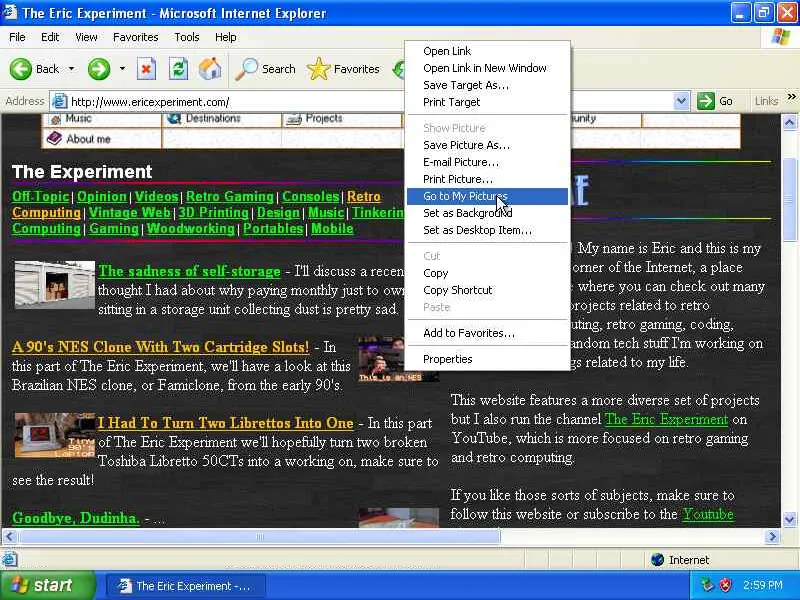Click the green Back arrow icon
This screenshot has height=600, width=800.
[x=21, y=69]
